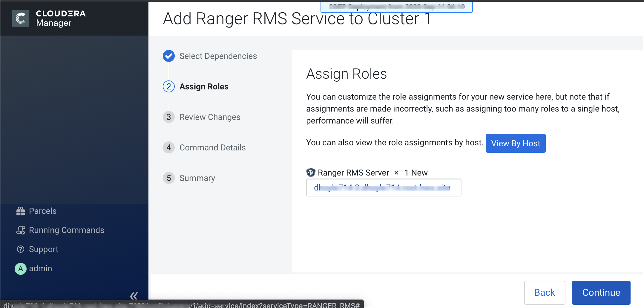Open Parcels in the sidebar
Viewport: 644px width, 308px height.
43,211
